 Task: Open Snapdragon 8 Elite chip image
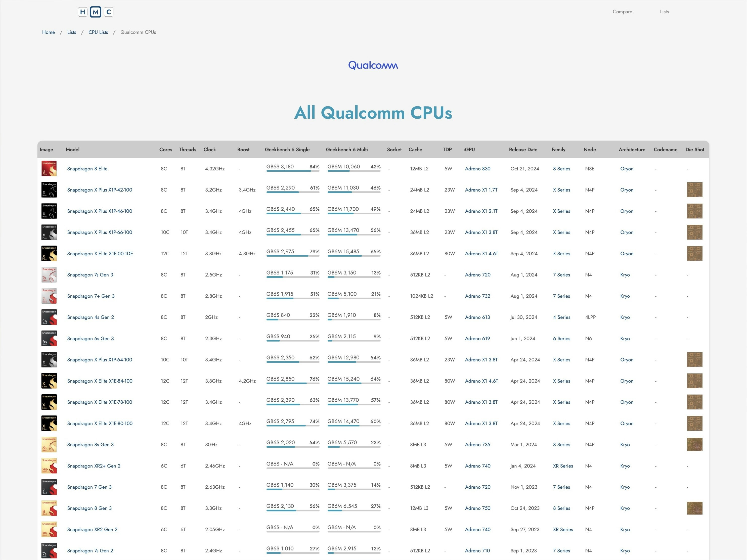pyautogui.click(x=49, y=168)
